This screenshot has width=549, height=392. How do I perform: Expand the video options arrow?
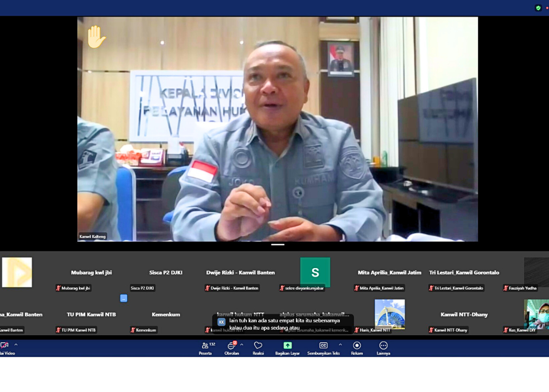point(16,345)
